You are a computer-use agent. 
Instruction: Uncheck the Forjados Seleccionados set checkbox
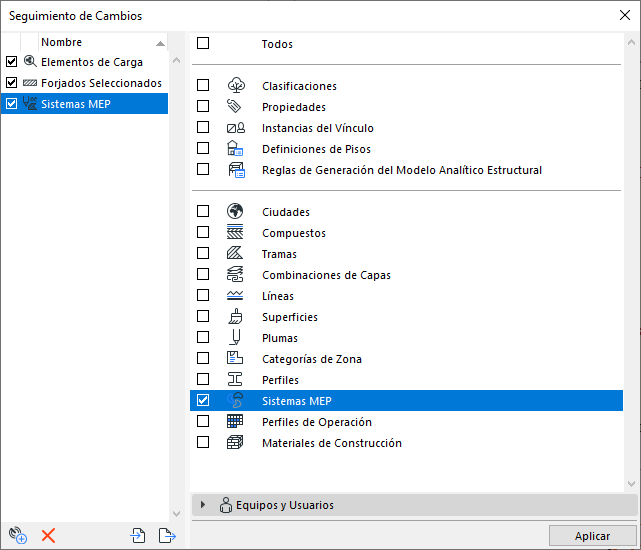coord(11,83)
